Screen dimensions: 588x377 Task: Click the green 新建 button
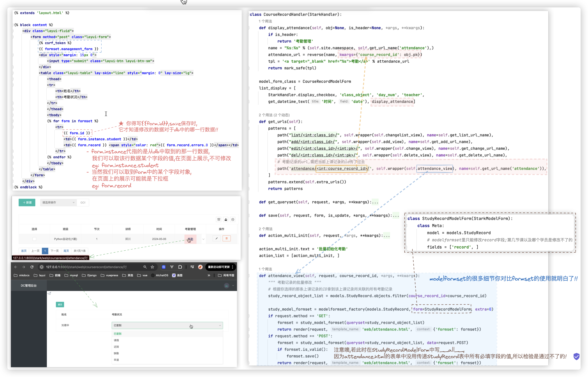pos(27,202)
